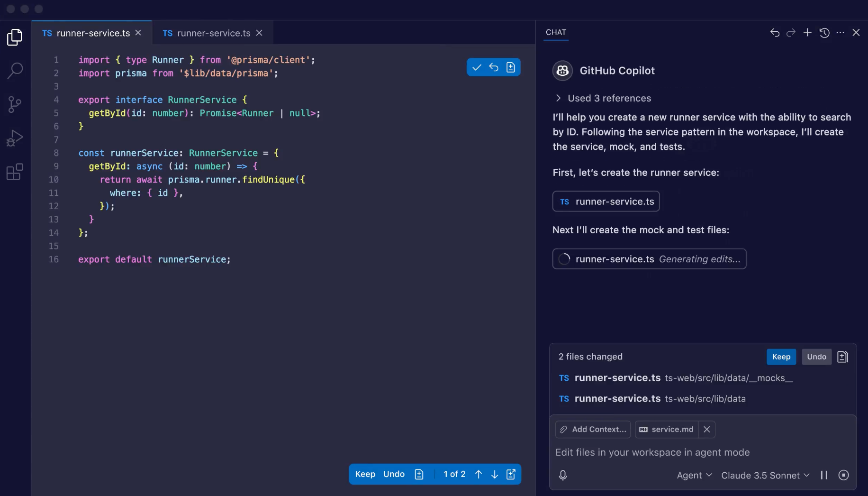Click Keep in files changed panel
The height and width of the screenshot is (496, 868).
tap(781, 357)
